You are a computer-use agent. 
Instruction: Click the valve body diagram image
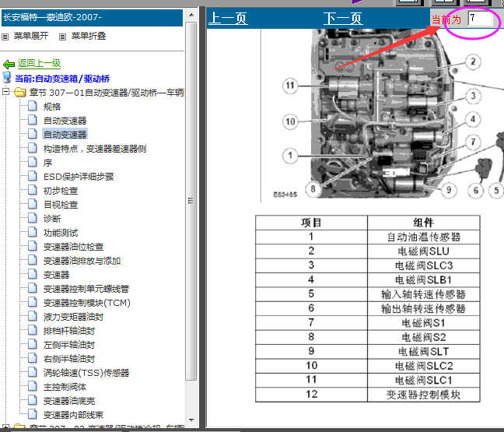[383, 115]
